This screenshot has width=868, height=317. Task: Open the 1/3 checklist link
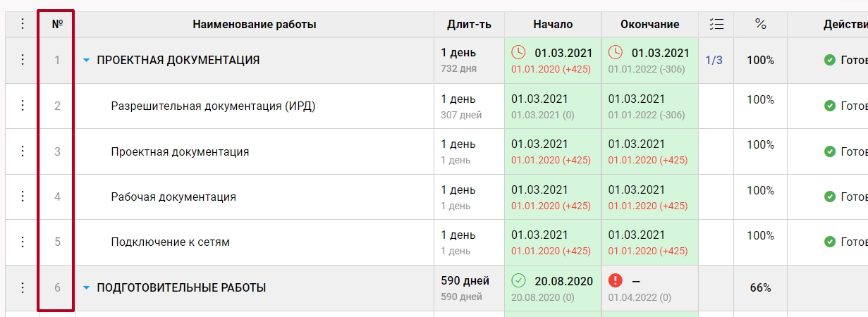coord(714,60)
